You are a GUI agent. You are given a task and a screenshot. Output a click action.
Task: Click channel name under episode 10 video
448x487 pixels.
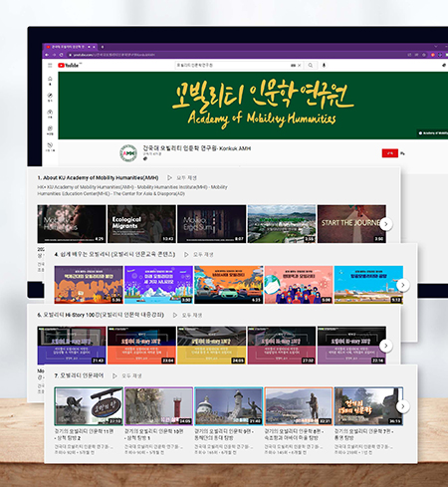(x=153, y=447)
